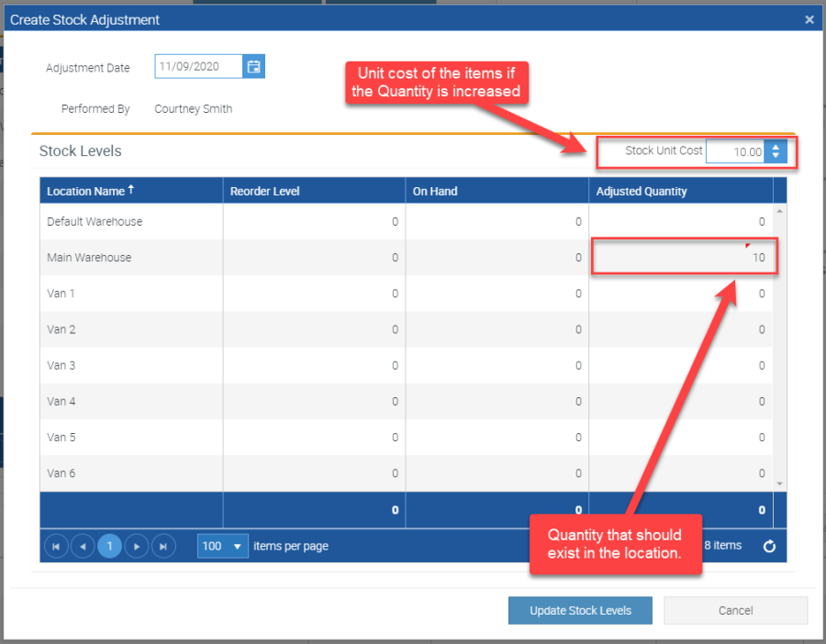Click Van 2 reorder level cell
826x644 pixels.
tap(314, 329)
